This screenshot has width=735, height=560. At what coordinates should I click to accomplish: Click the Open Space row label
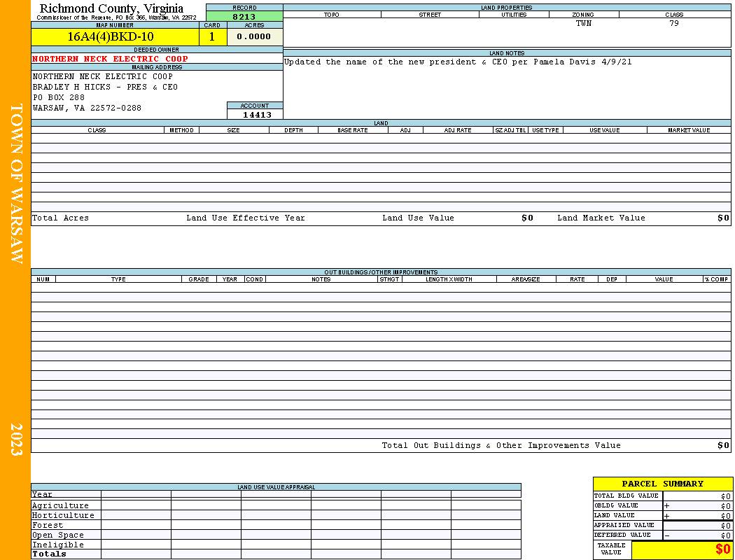pos(57,535)
